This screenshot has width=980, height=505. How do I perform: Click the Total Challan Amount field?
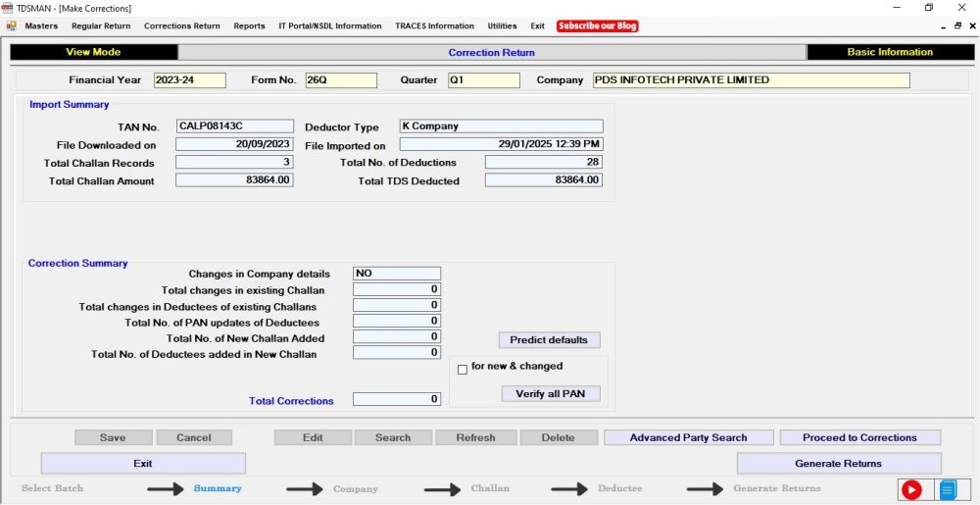(234, 180)
